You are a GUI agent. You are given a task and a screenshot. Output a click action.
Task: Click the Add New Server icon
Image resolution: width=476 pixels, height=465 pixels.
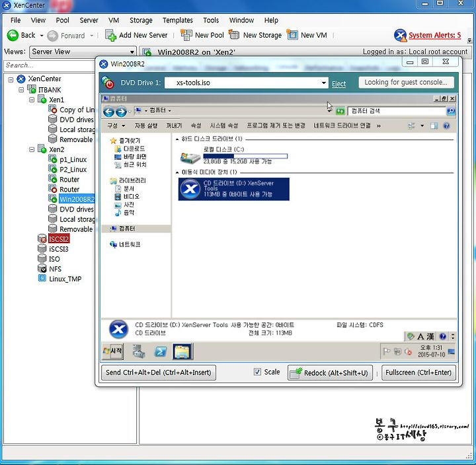(110, 35)
